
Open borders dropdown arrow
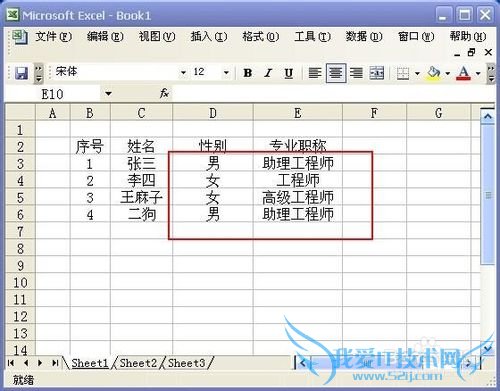point(417,73)
